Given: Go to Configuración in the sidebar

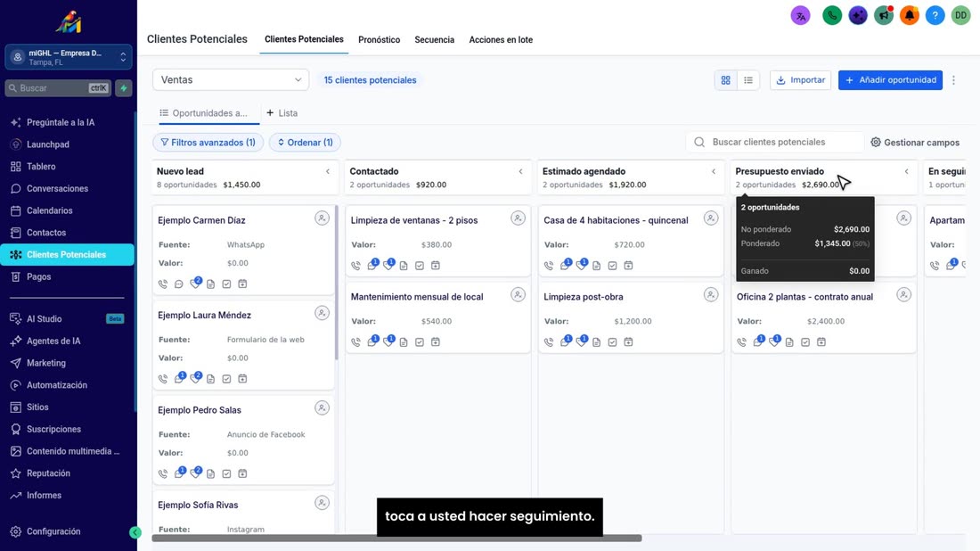Looking at the screenshot, I should coord(53,531).
